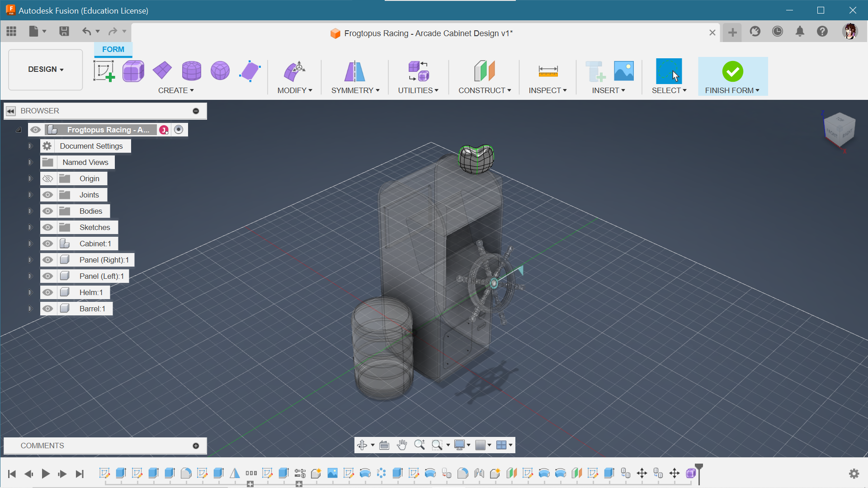Open the INSERT menu
The width and height of the screenshot is (868, 488).
click(609, 90)
